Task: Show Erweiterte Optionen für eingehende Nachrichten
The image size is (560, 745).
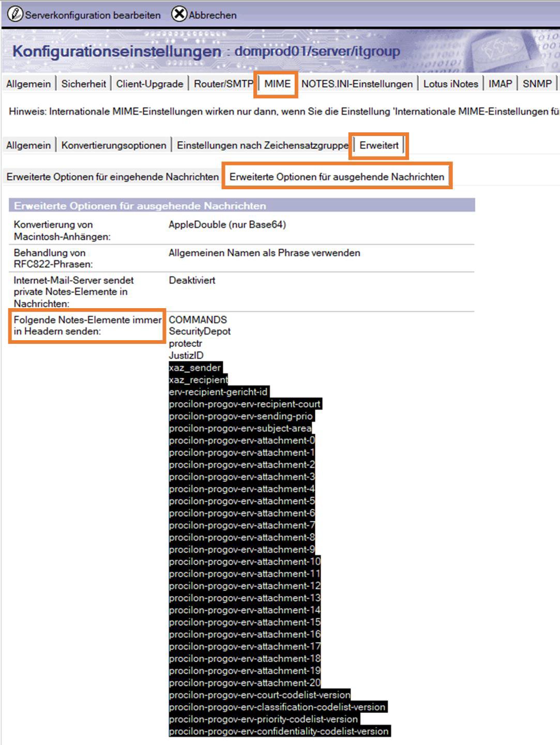Action: [112, 177]
